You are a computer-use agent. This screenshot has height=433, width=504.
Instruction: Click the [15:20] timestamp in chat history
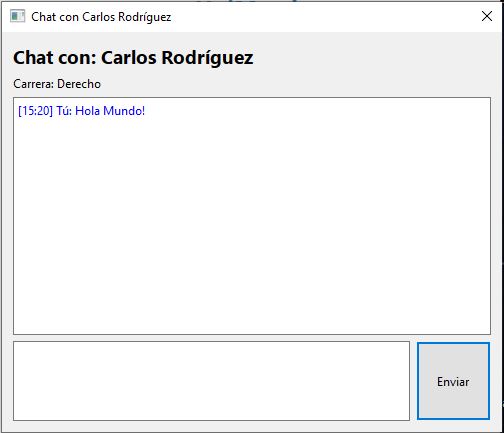tap(35, 111)
